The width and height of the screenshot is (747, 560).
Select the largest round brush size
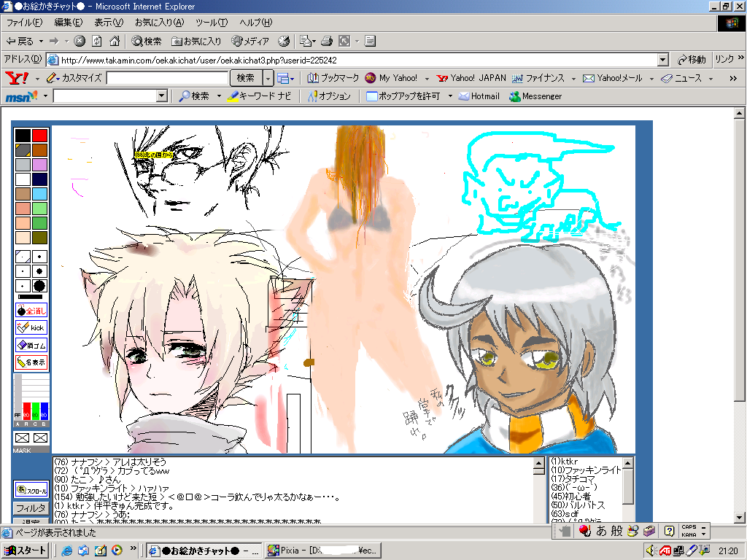pos(39,286)
